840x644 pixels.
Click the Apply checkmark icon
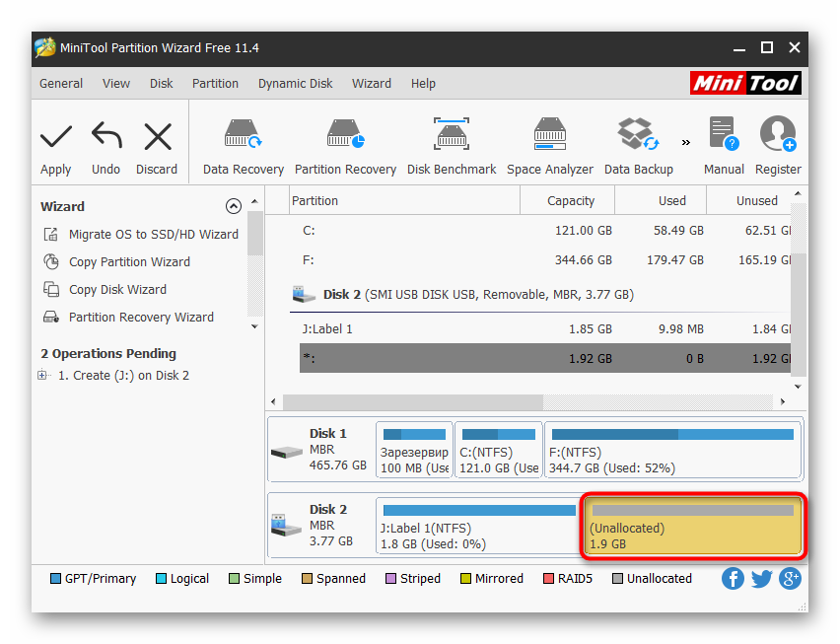55,136
